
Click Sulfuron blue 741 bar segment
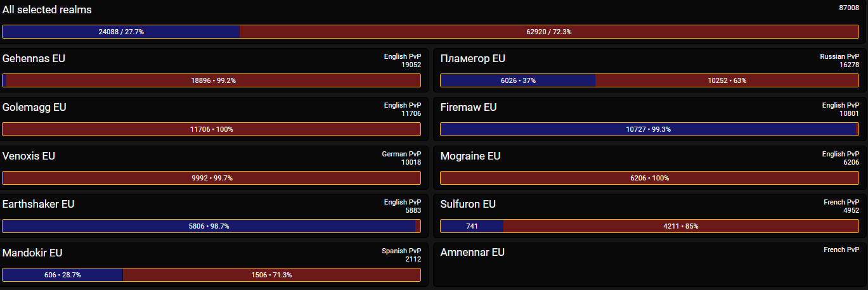point(472,226)
